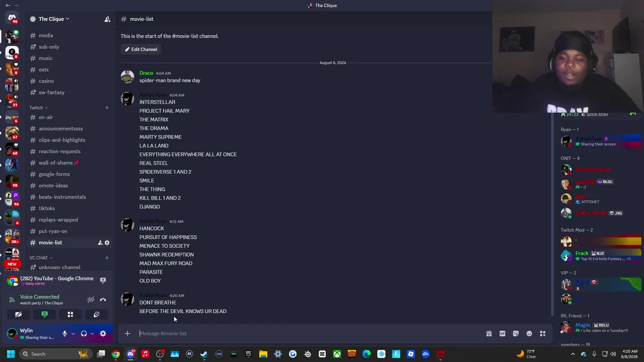Open Windows Start menu

[x=11, y=354]
